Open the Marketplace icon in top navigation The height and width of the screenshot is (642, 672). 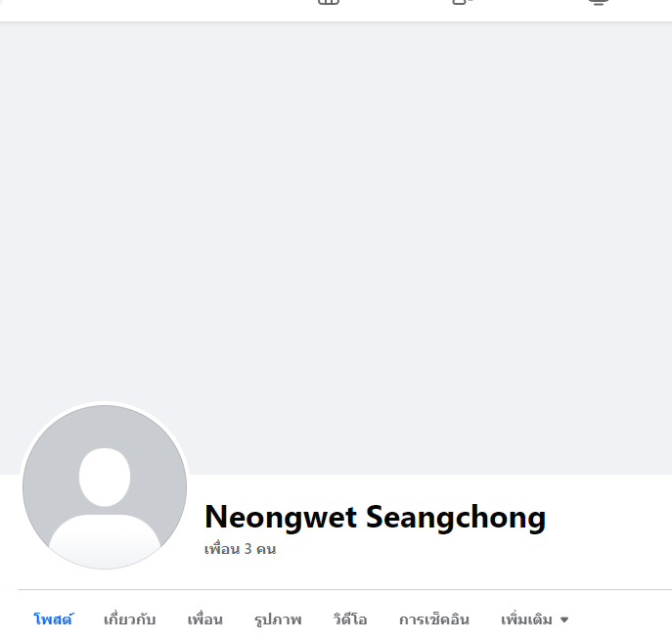click(329, 3)
